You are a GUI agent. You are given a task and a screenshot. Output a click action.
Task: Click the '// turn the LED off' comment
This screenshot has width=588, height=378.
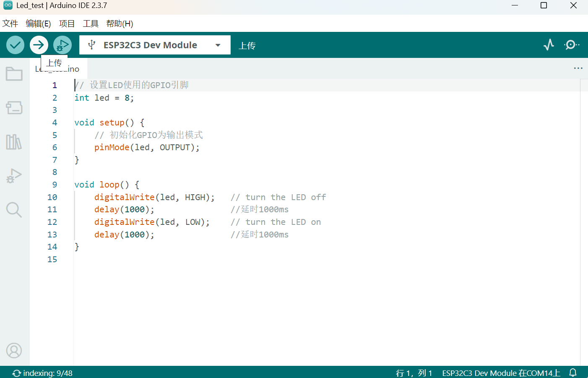pos(278,197)
